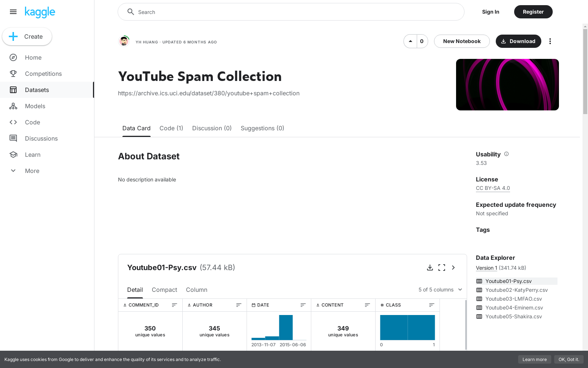Click the Search input field
This screenshot has width=588, height=368.
(291, 12)
